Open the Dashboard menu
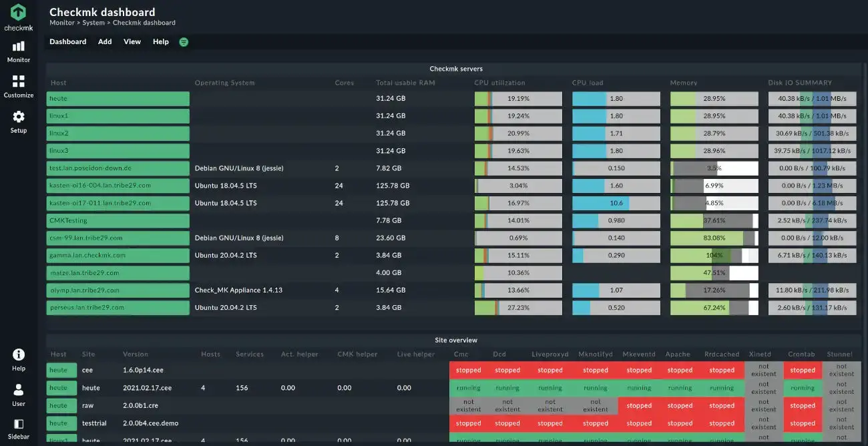 click(x=67, y=41)
